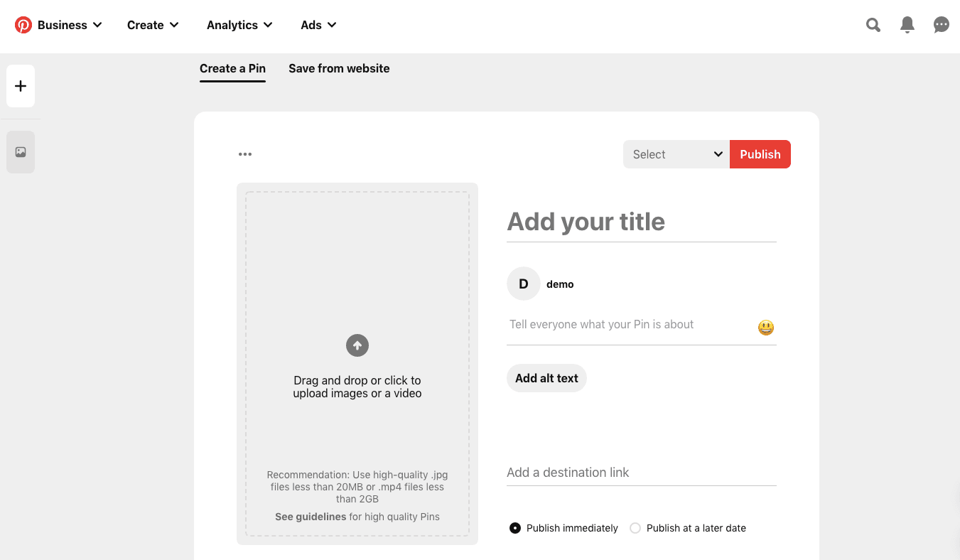The image size is (960, 560).
Task: Select the Publish immediately option
Action: (514, 528)
